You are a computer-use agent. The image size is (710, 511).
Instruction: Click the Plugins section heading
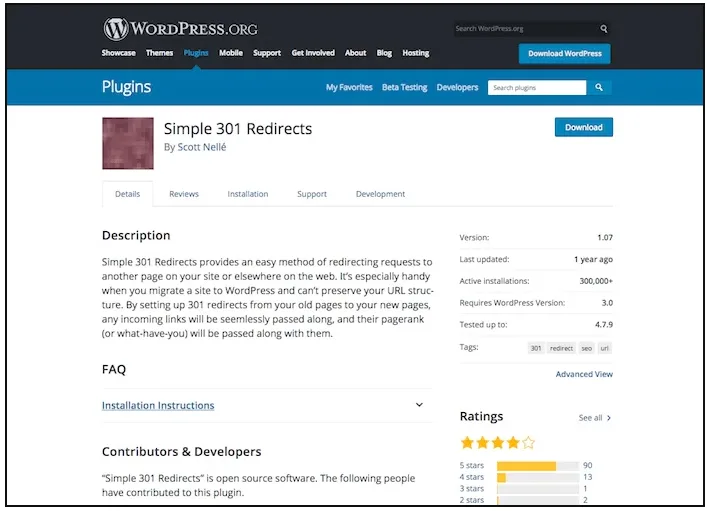coord(126,87)
